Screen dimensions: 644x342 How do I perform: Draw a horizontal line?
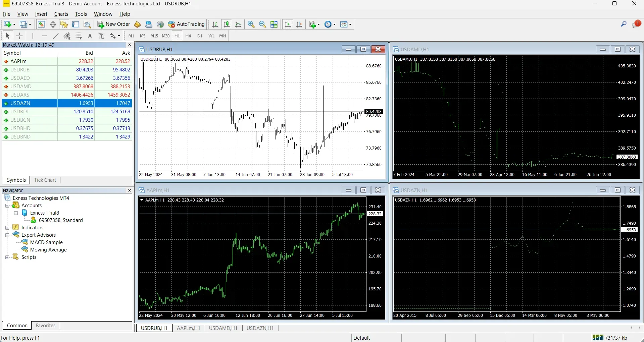click(44, 36)
